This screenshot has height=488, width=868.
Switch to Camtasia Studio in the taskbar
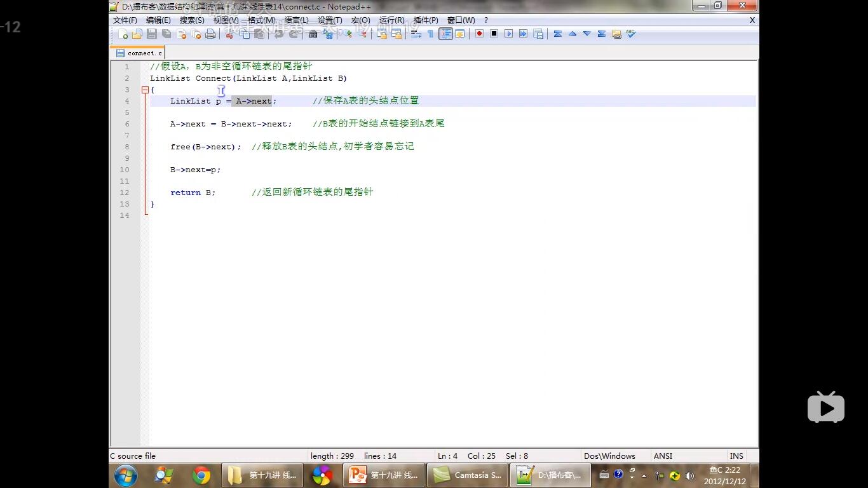coord(466,475)
